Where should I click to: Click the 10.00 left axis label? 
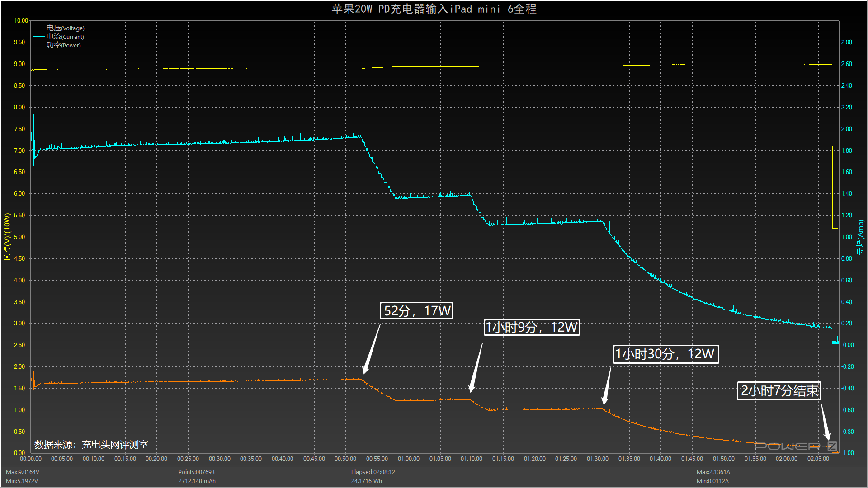tap(21, 20)
